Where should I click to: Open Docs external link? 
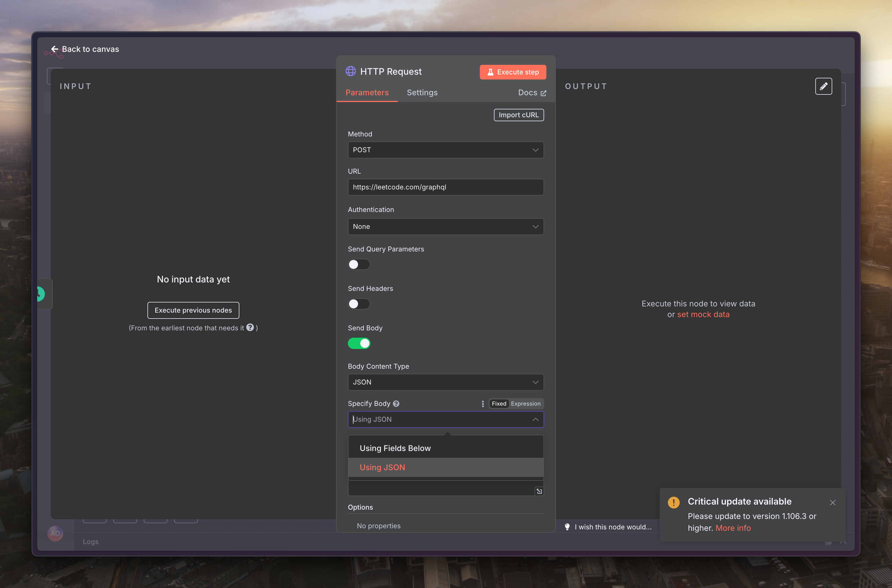pyautogui.click(x=532, y=93)
